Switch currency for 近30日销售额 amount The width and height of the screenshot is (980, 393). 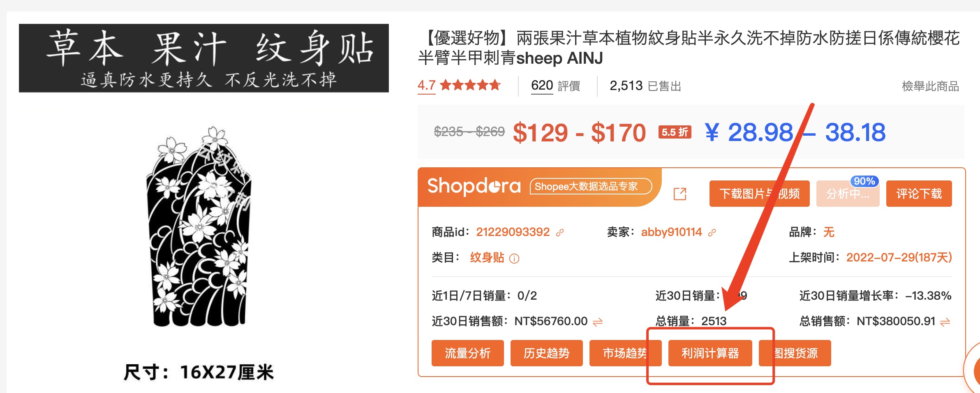click(x=598, y=322)
